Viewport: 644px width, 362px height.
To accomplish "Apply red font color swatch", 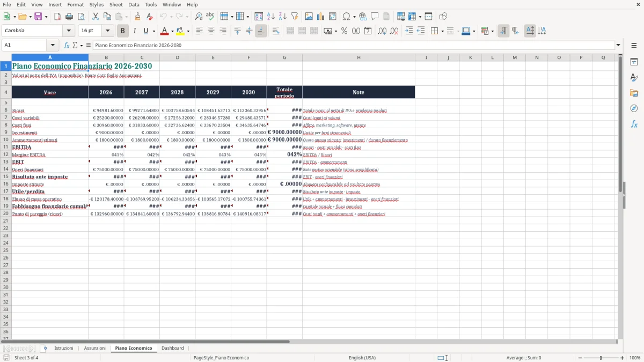I will (x=164, y=31).
